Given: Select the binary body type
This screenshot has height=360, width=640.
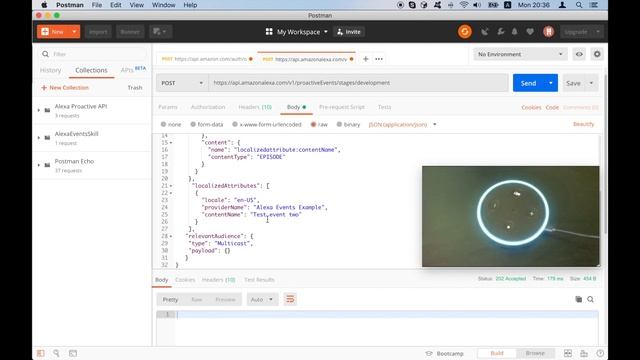Looking at the screenshot, I should [x=339, y=124].
